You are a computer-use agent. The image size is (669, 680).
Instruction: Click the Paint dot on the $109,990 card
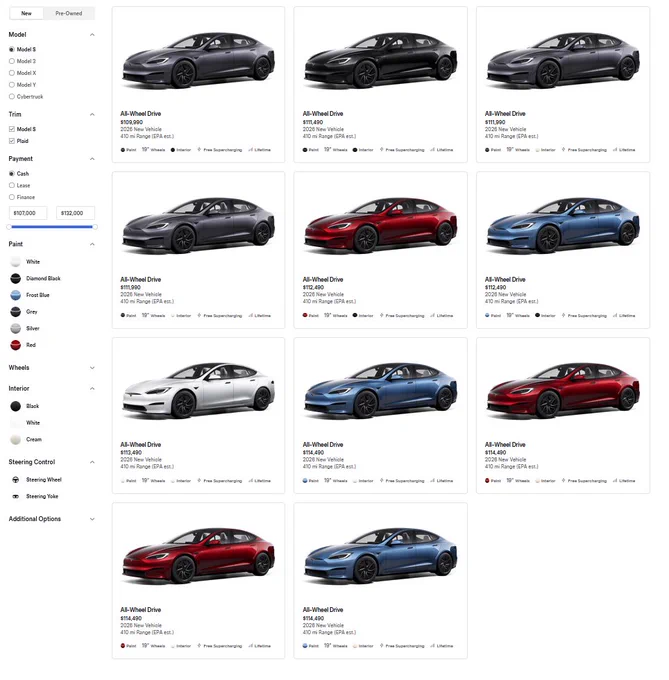point(123,150)
